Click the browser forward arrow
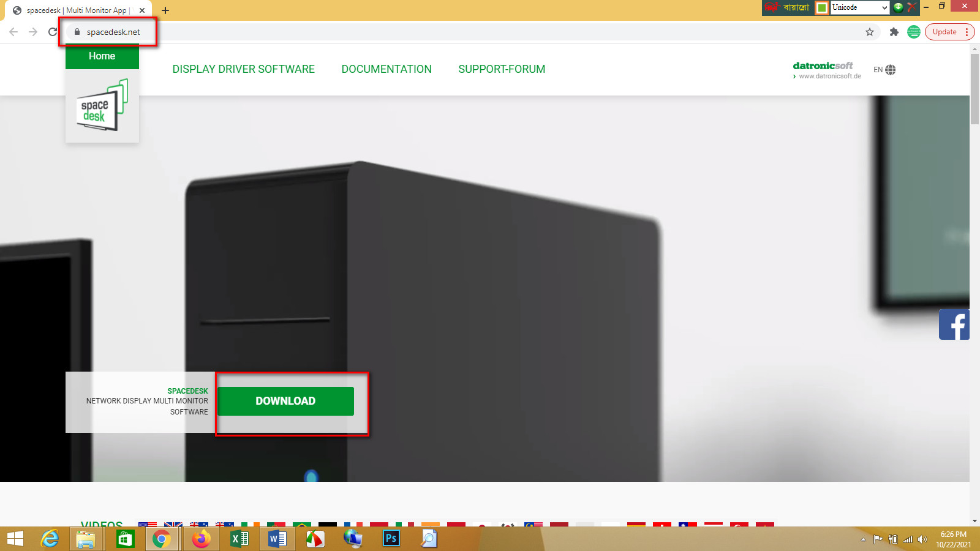 coord(33,32)
